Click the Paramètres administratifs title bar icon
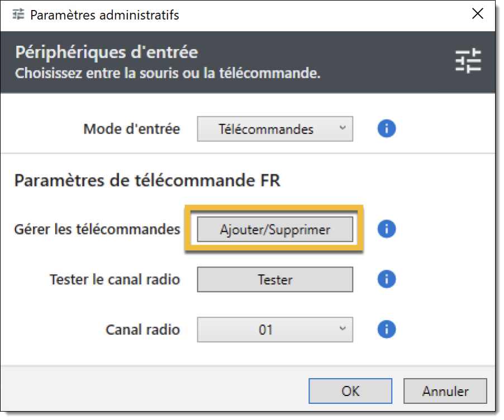Viewport: 504px width, 420px height. 18,15
